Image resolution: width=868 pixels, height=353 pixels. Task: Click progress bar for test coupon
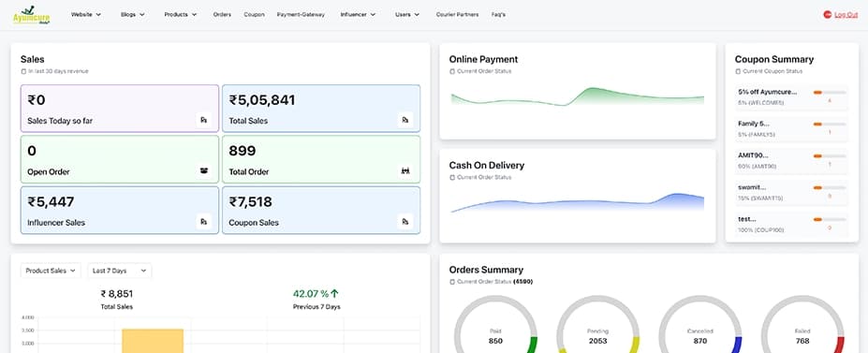[830, 220]
